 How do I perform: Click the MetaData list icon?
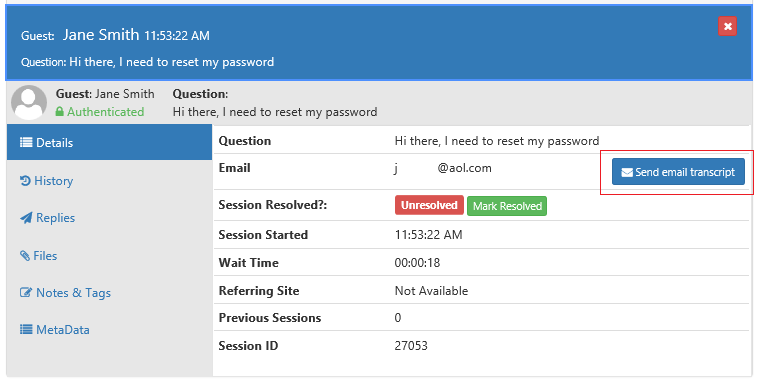coord(26,329)
